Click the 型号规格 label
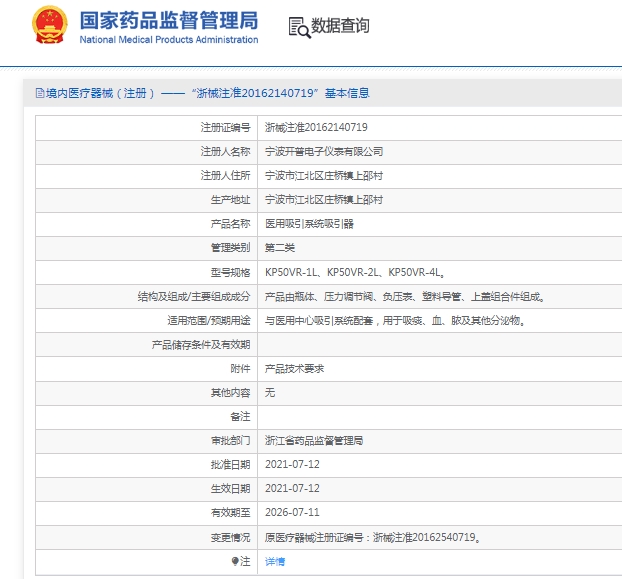This screenshot has height=579, width=622. [230, 272]
